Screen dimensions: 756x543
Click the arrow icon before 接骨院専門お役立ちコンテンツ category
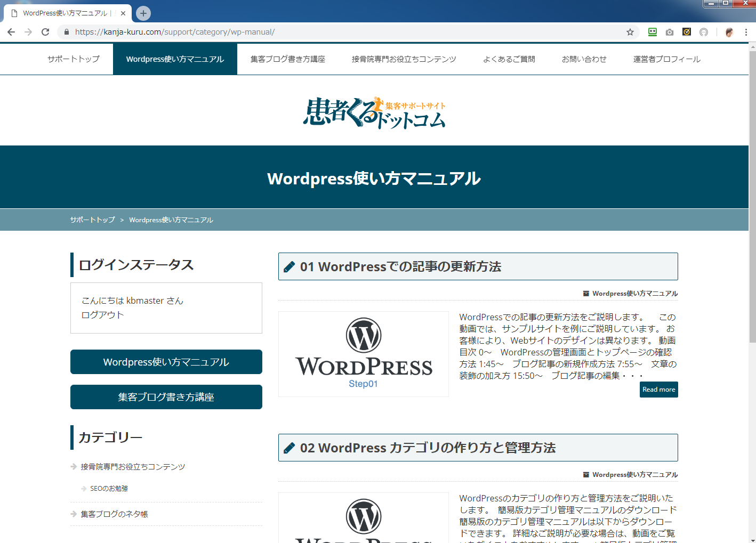coord(74,467)
